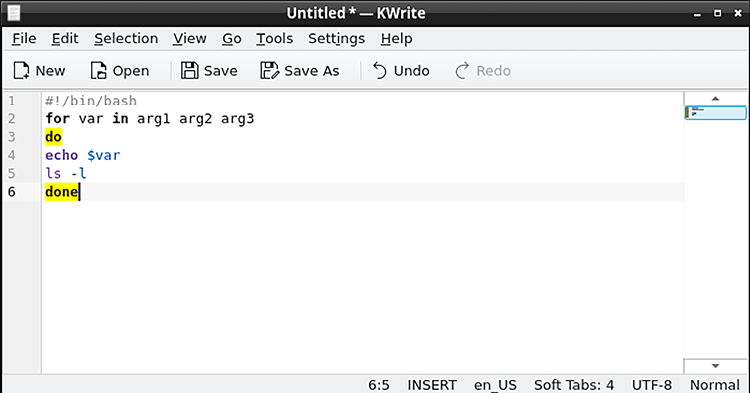Viewport: 750px width, 393px height.
Task: Click line number 6 in gutter
Action: pyautogui.click(x=11, y=192)
